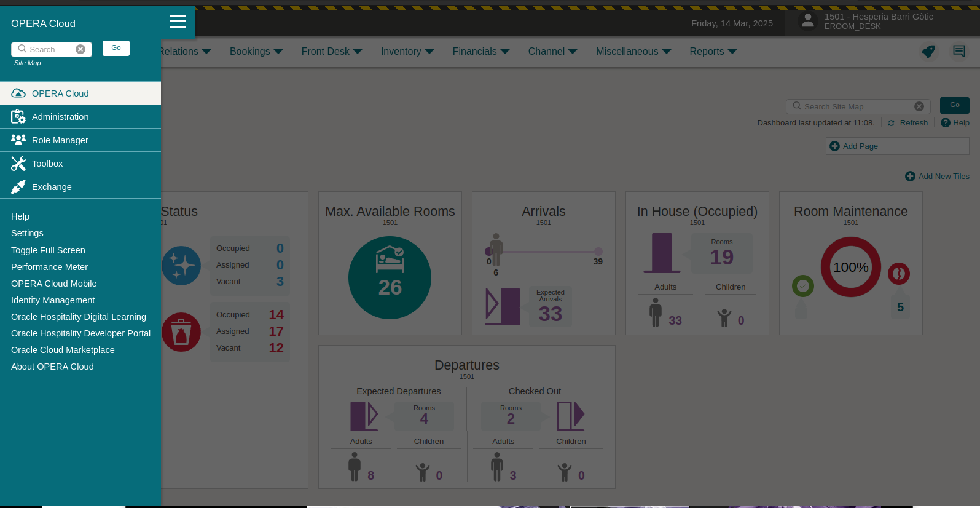Expand the Bookings dropdown menu
Screen dimensions: 980x508
coord(256,52)
